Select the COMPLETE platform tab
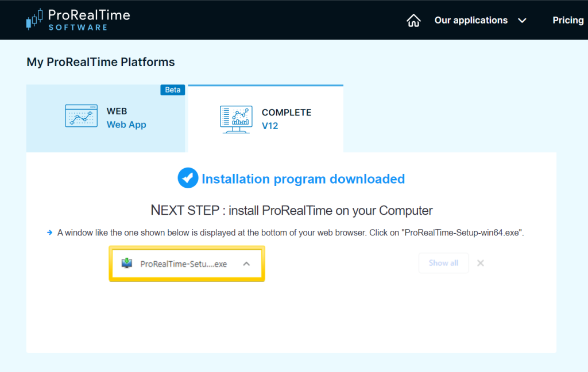588x372 pixels. point(265,119)
